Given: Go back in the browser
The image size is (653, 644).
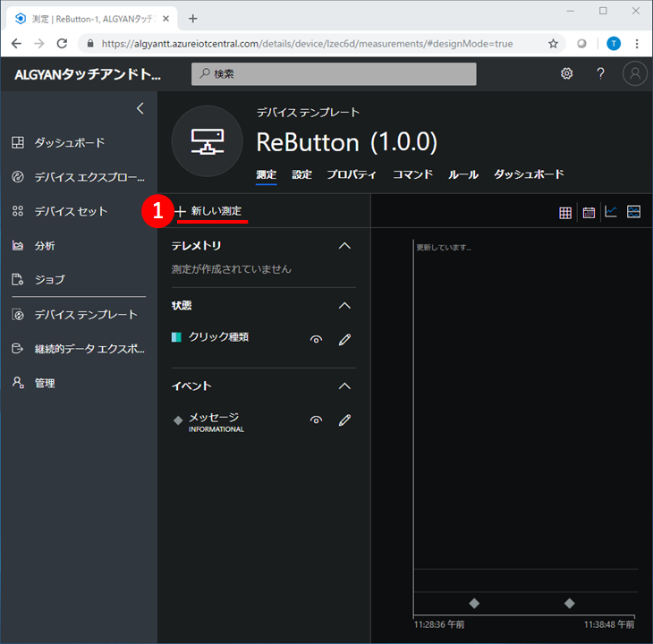Looking at the screenshot, I should (16, 43).
